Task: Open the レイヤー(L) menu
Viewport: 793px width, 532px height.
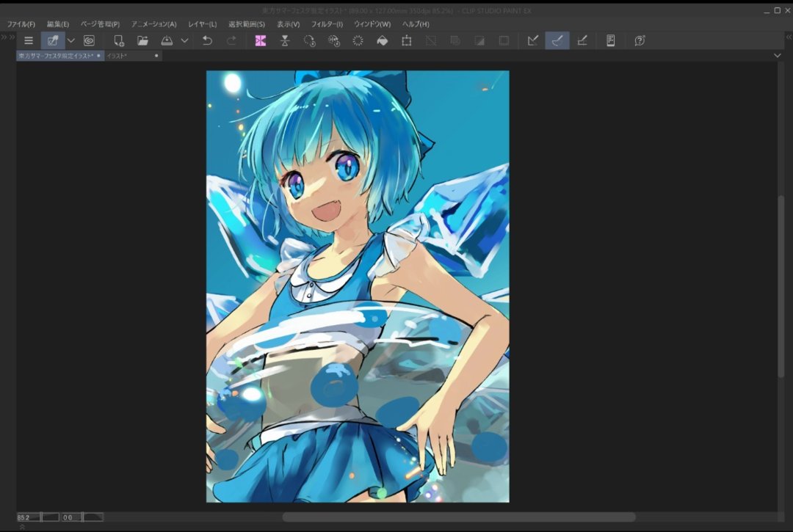Action: [203, 24]
